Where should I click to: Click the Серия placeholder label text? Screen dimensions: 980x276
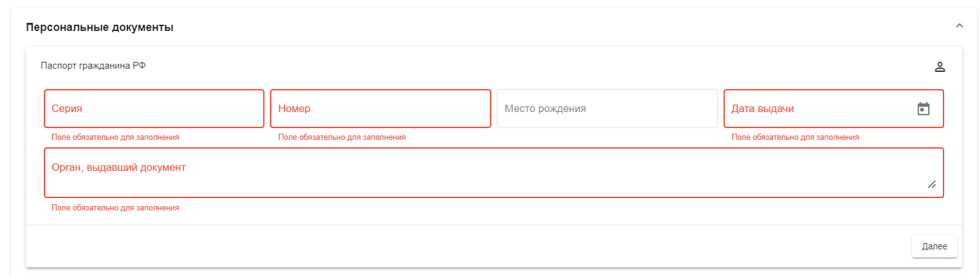(67, 109)
